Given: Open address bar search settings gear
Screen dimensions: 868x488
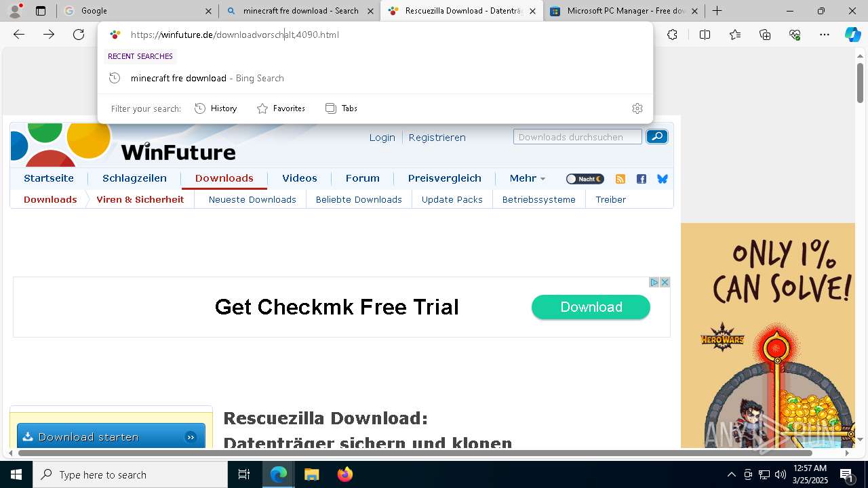Looking at the screenshot, I should [x=637, y=108].
